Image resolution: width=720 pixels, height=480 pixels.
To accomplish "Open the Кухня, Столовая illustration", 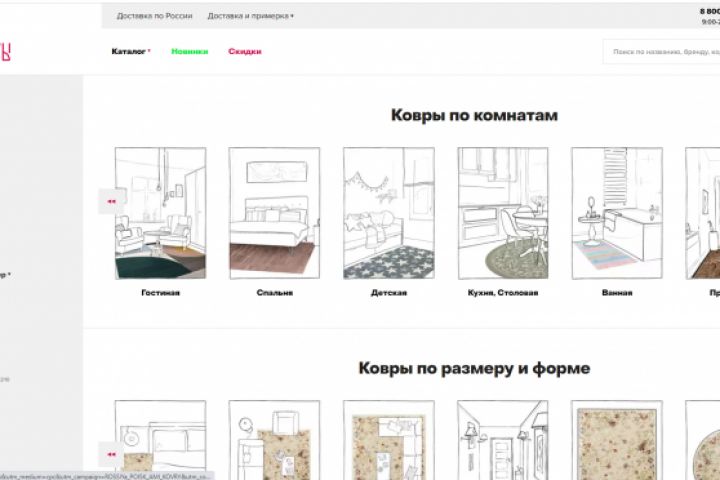I will pyautogui.click(x=503, y=213).
